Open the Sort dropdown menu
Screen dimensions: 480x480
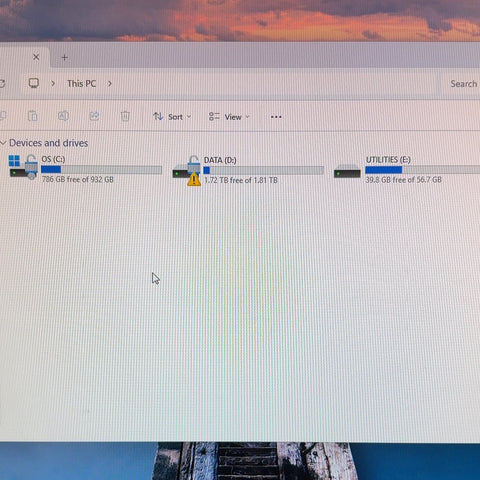point(172,117)
